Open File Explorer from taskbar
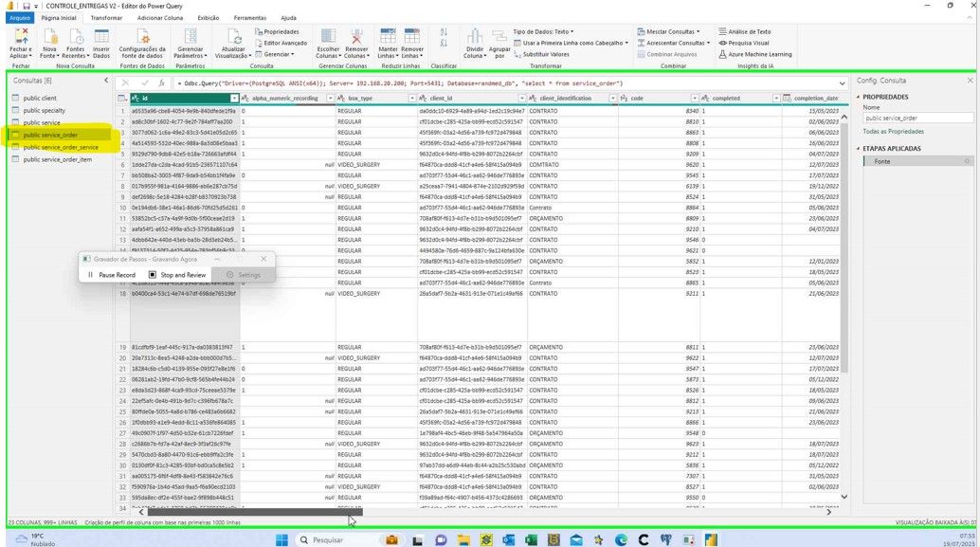 (463, 539)
